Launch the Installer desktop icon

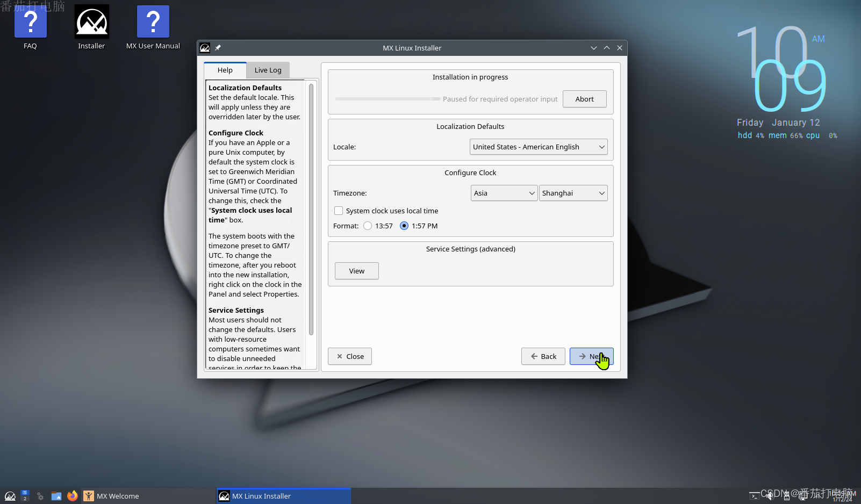click(91, 27)
